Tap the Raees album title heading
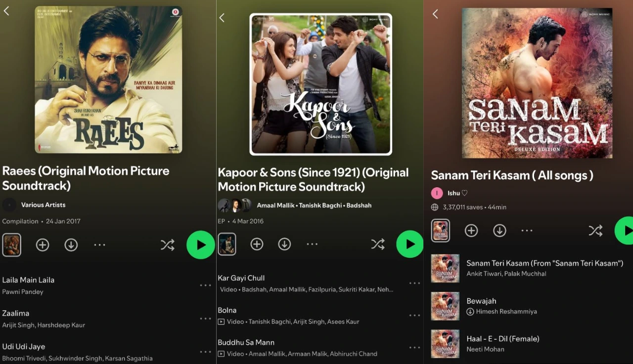 coord(86,178)
